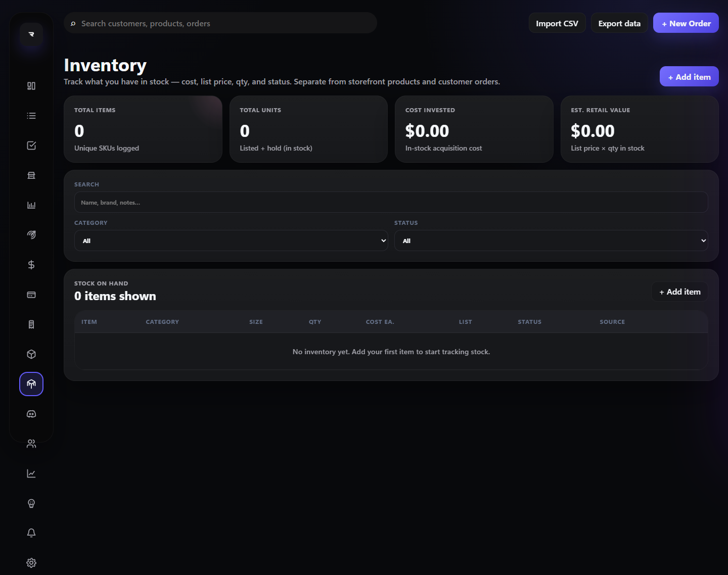This screenshot has width=728, height=575.
Task: Open the Category filter dropdown
Action: 231,241
